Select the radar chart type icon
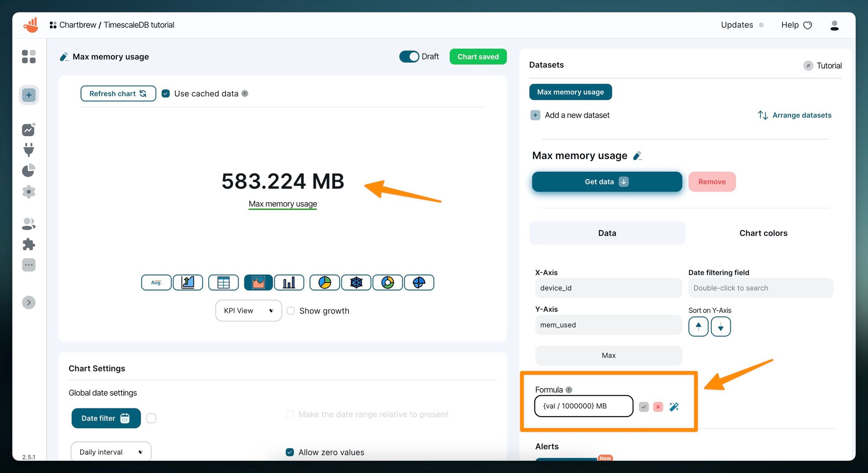 coord(356,282)
